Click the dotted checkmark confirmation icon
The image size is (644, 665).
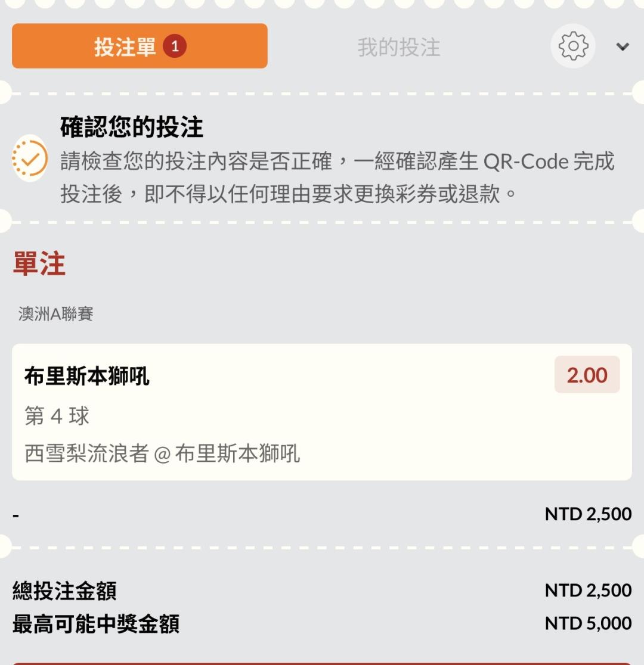[x=30, y=159]
